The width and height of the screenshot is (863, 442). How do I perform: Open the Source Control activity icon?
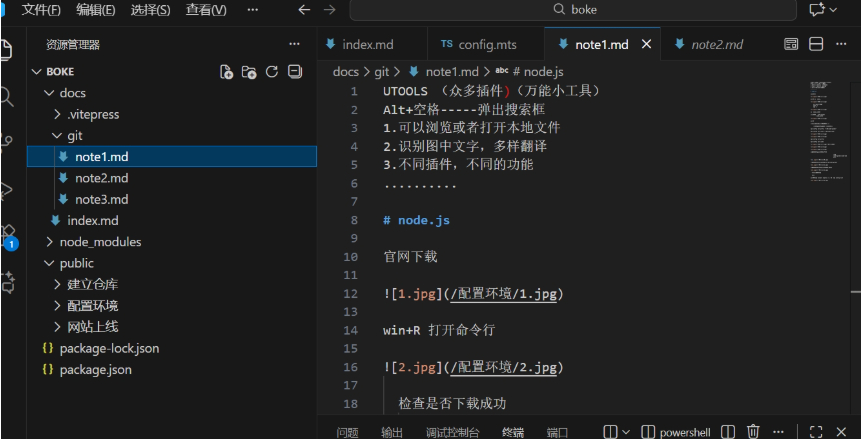6,142
